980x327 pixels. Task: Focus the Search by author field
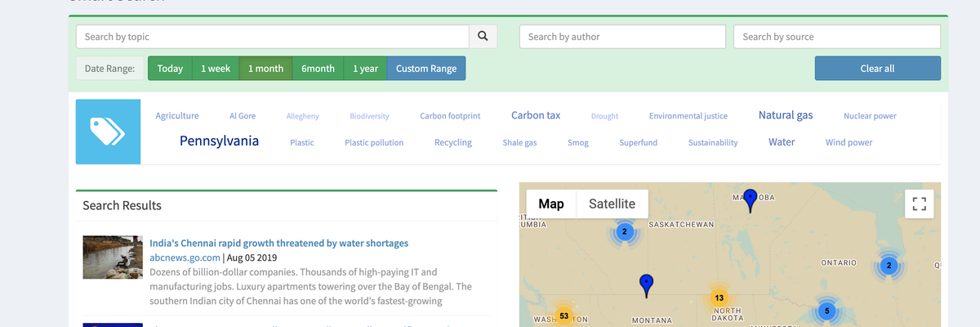pos(622,37)
